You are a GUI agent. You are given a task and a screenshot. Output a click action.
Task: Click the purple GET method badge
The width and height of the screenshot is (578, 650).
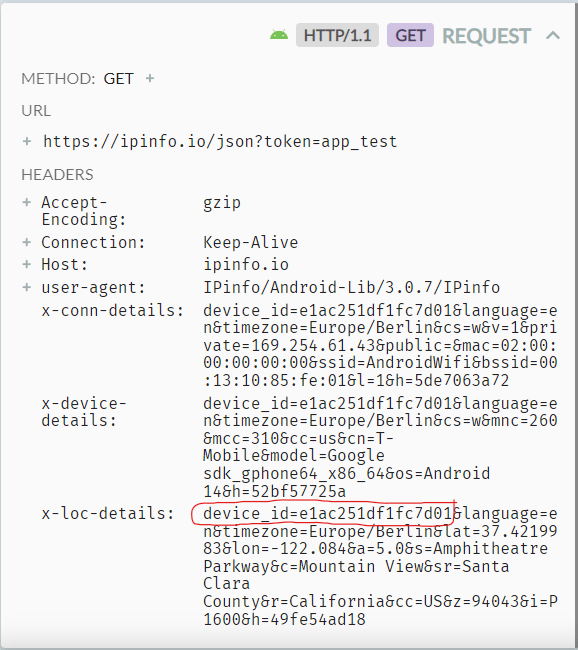pos(410,35)
